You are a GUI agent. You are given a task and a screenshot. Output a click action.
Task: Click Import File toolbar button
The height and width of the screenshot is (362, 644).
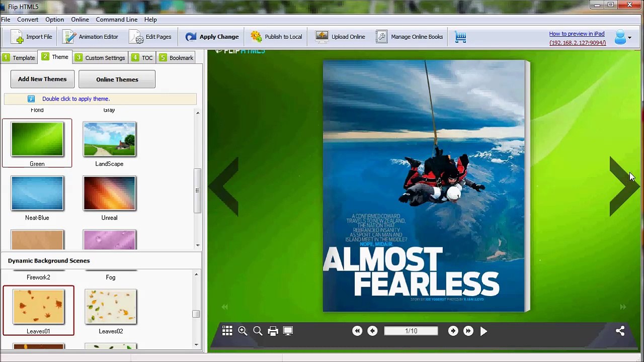coord(31,37)
